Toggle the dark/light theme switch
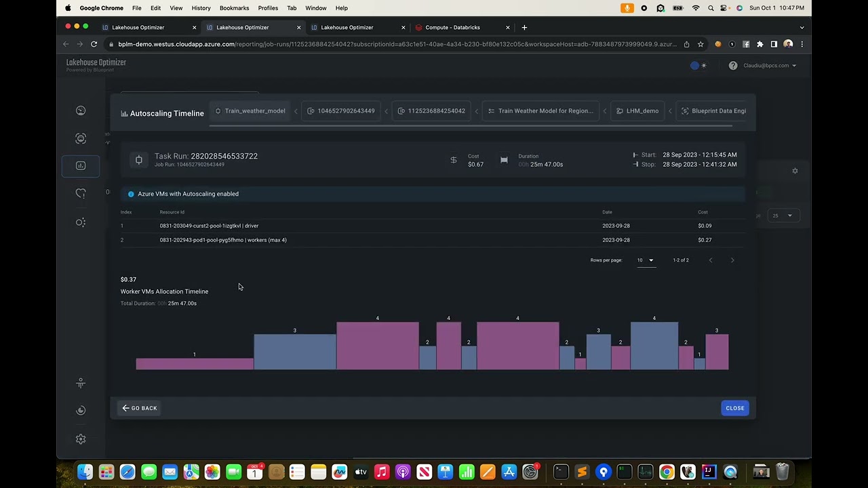Image resolution: width=868 pixels, height=488 pixels. click(x=698, y=66)
